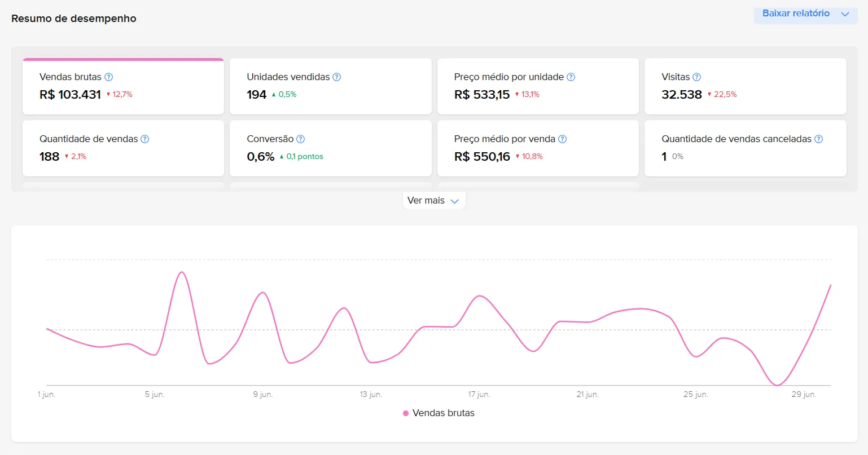
Task: Select the Conversão metric card
Action: click(330, 148)
